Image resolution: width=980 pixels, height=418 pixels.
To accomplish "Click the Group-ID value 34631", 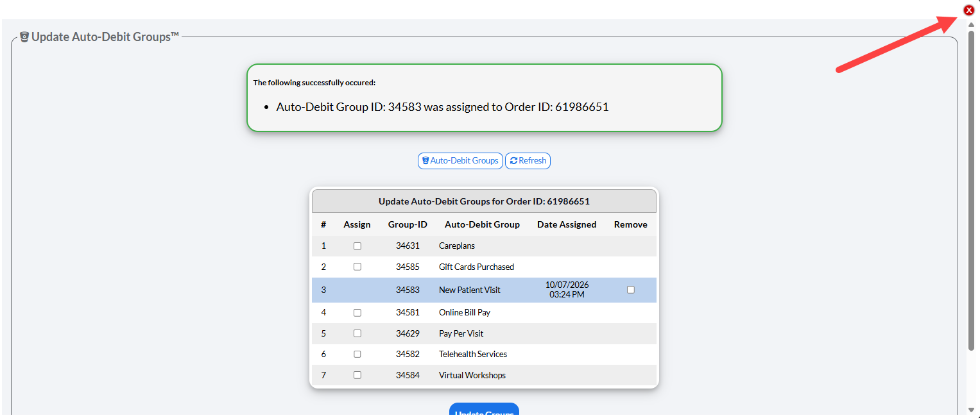I will [408, 246].
